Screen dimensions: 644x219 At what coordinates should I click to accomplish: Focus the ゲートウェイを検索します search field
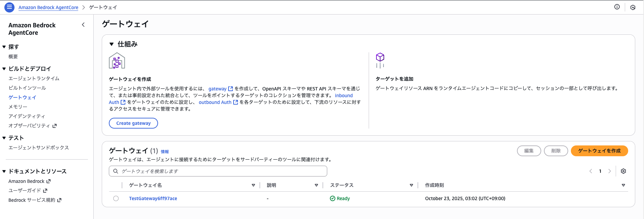point(218,171)
